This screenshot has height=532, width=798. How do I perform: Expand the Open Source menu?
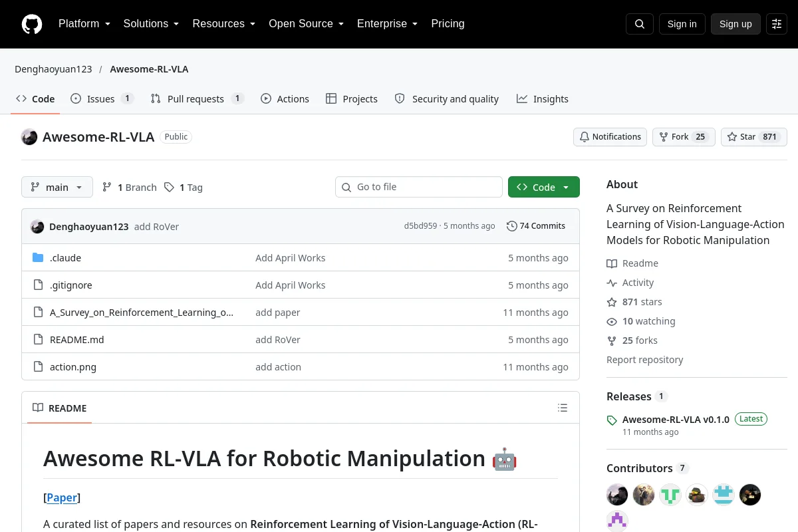pos(306,24)
